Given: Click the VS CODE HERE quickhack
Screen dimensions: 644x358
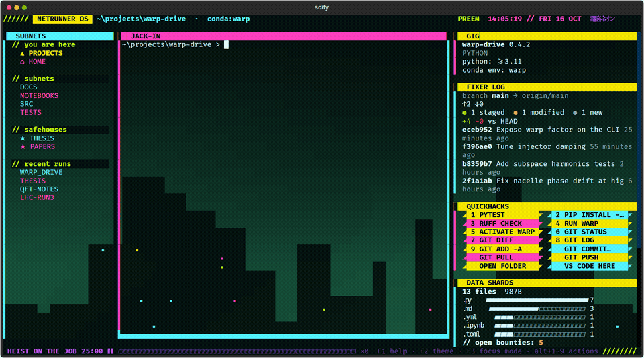Looking at the screenshot, I should 590,266.
